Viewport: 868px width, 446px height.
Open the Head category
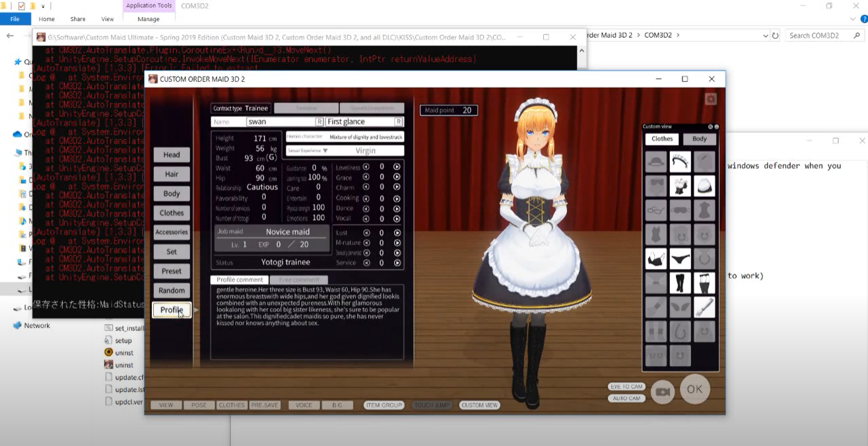click(x=172, y=155)
